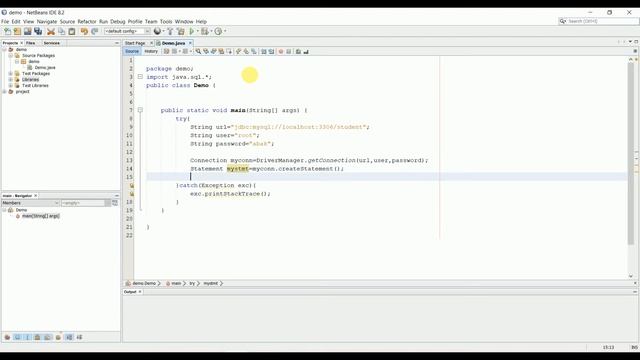Select main(String[] args) in Navigator
This screenshot has width=640, height=360.
41,216
